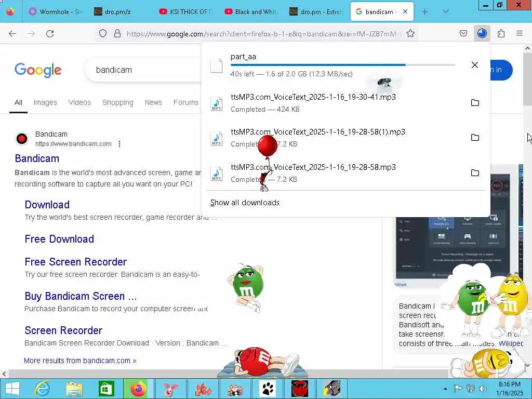Go back using the browser back arrow

point(12,34)
